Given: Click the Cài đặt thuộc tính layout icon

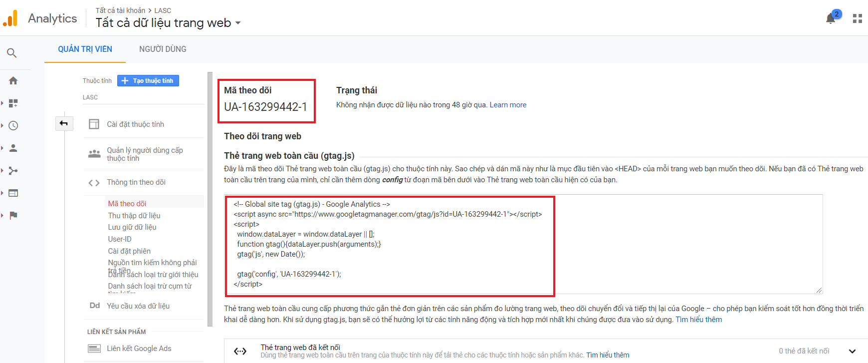Looking at the screenshot, I should pos(94,124).
